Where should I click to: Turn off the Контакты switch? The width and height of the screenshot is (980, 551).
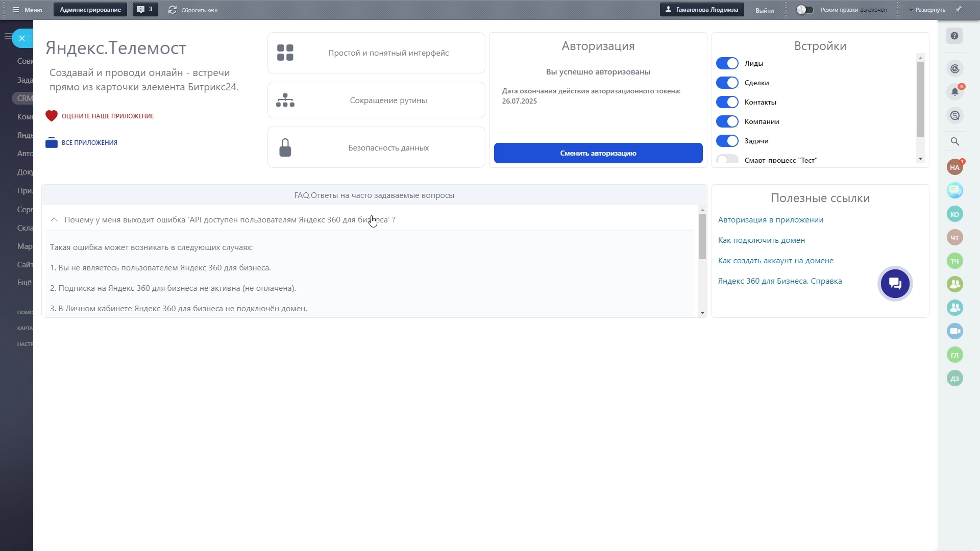pyautogui.click(x=727, y=102)
